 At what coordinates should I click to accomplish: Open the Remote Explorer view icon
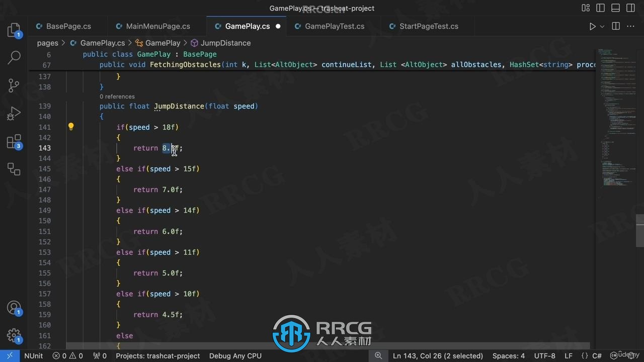[x=14, y=169]
